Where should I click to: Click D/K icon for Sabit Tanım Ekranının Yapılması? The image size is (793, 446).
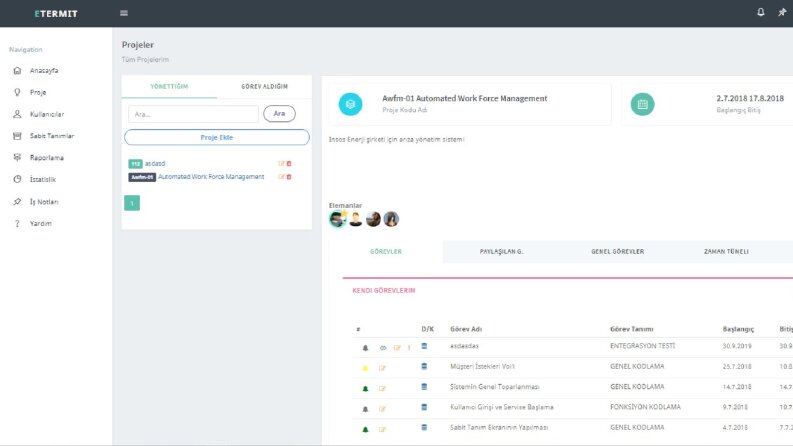coord(424,427)
